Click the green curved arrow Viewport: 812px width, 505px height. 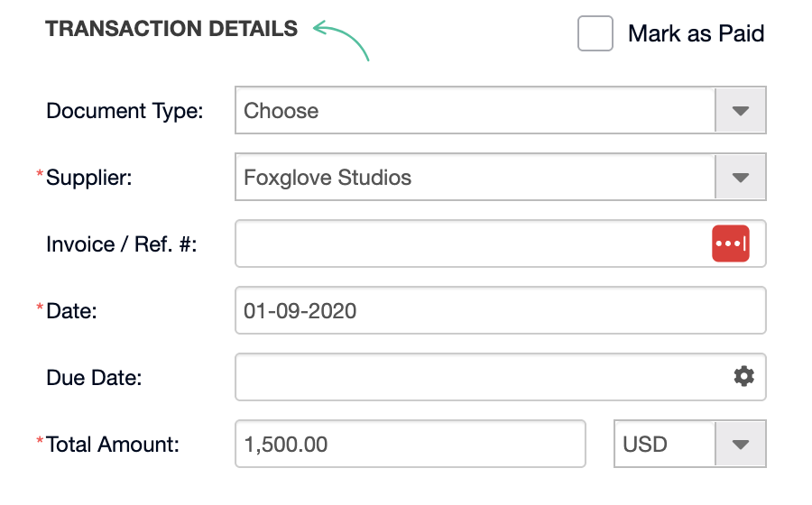(x=341, y=41)
